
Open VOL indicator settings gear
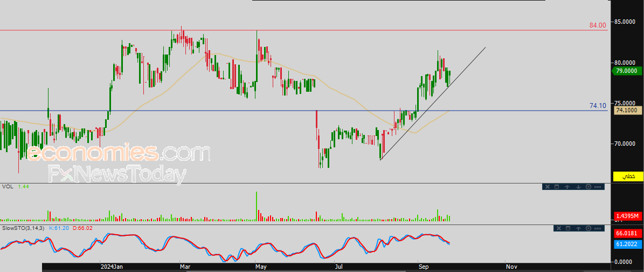pyautogui.click(x=588, y=187)
